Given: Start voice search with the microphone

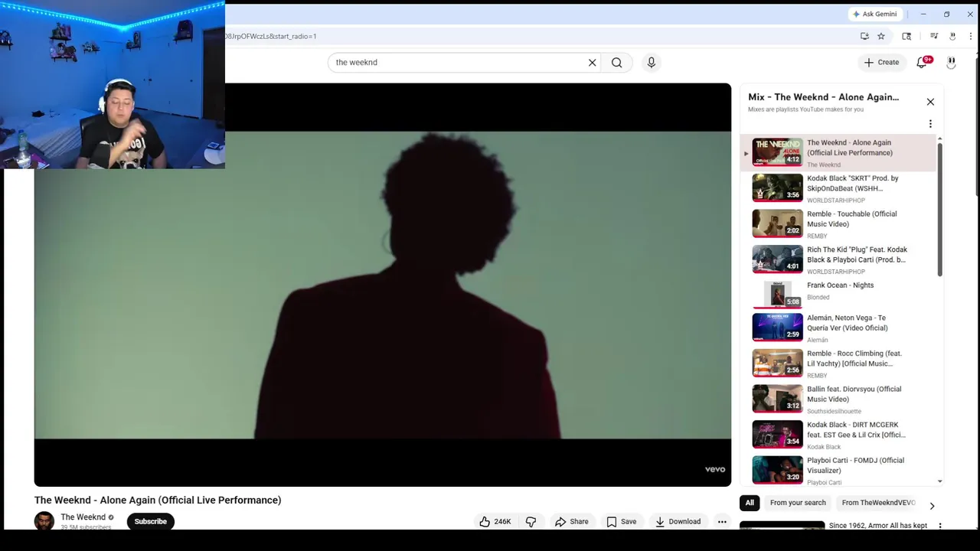Looking at the screenshot, I should (652, 63).
